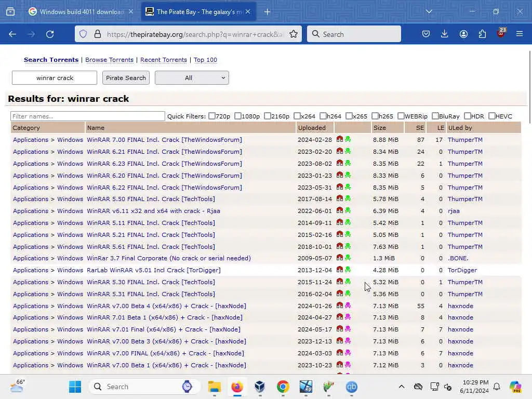Viewport: 532px width, 399px height.
Task: Open uploader TorDigger profile link
Action: pyautogui.click(x=462, y=270)
